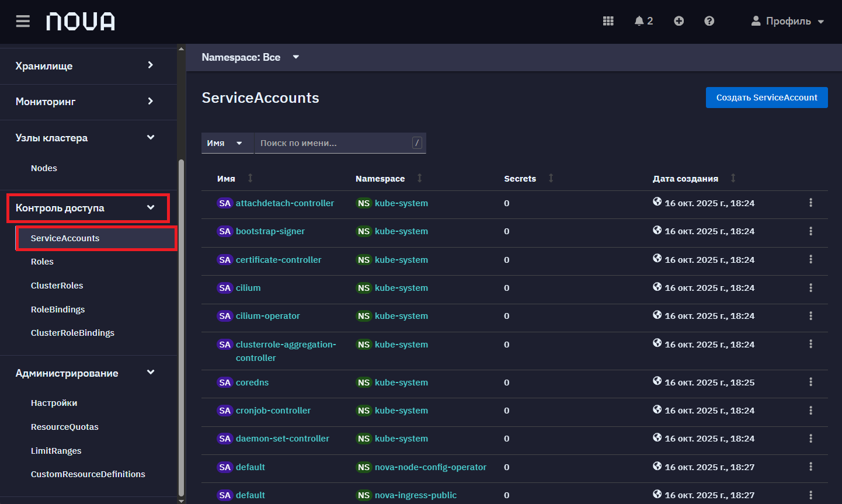Image resolution: width=842 pixels, height=504 pixels.
Task: Open ClusterRoleBindings in the sidebar
Action: 72,333
